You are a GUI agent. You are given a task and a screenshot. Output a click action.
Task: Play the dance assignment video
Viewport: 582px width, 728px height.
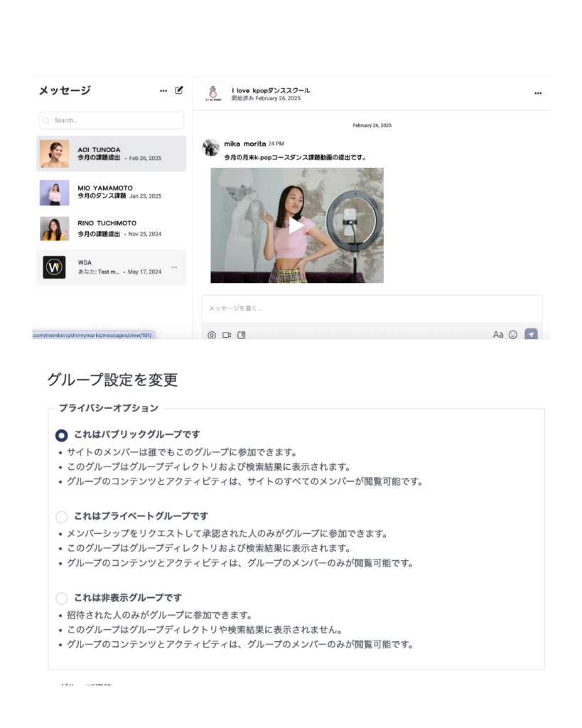click(x=296, y=225)
